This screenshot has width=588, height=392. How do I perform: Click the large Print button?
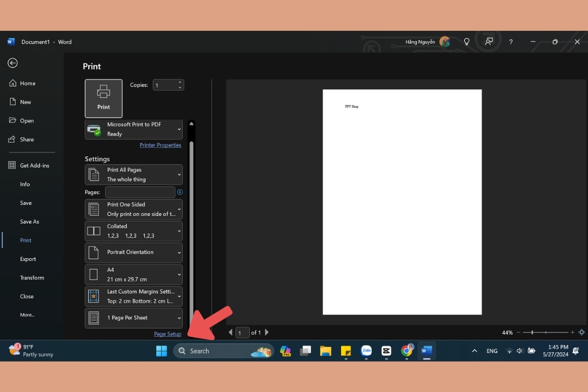pyautogui.click(x=103, y=98)
